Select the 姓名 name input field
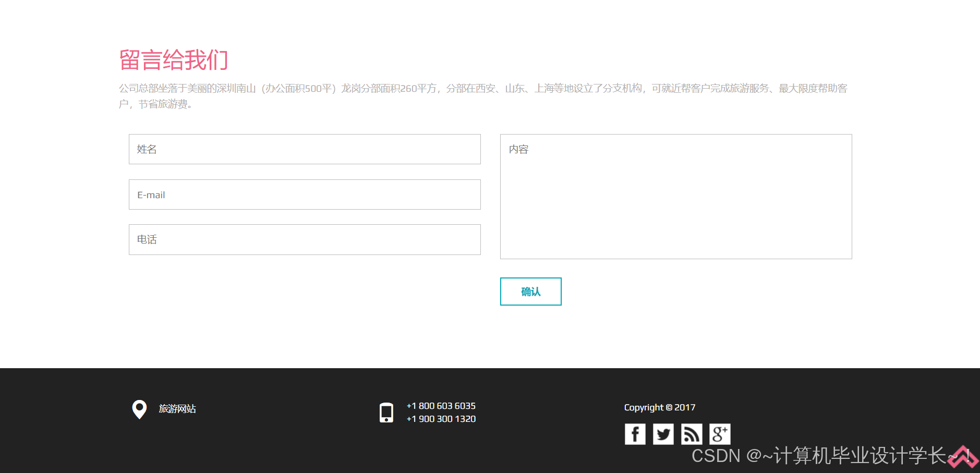Screen dimensions: 980x473 pos(305,149)
